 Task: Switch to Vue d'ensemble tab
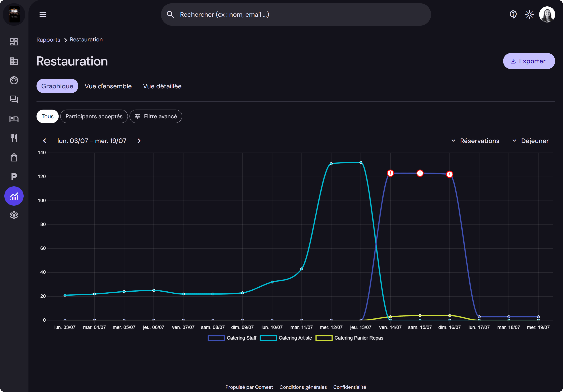coord(108,86)
